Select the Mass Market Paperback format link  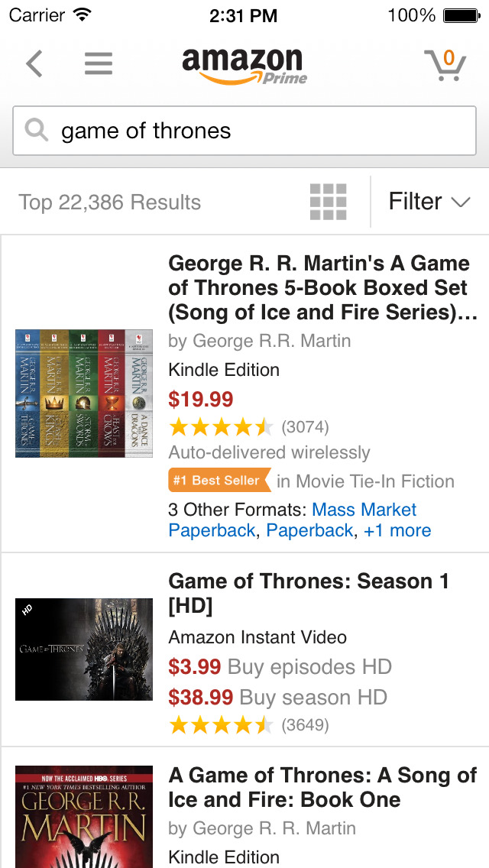(x=364, y=510)
